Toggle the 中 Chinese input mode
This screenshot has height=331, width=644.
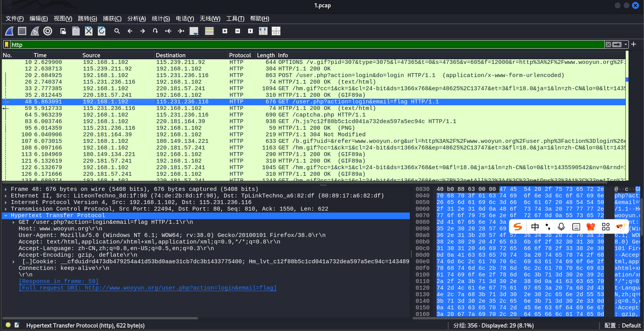click(x=535, y=227)
